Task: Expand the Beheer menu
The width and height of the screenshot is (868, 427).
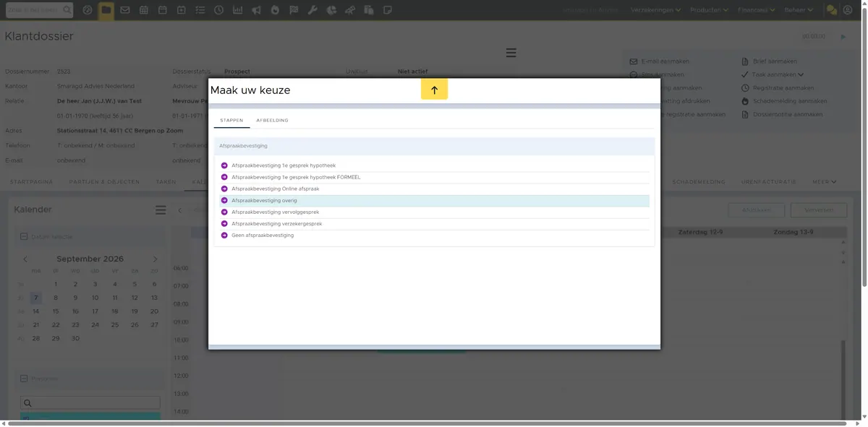Action: pyautogui.click(x=799, y=10)
